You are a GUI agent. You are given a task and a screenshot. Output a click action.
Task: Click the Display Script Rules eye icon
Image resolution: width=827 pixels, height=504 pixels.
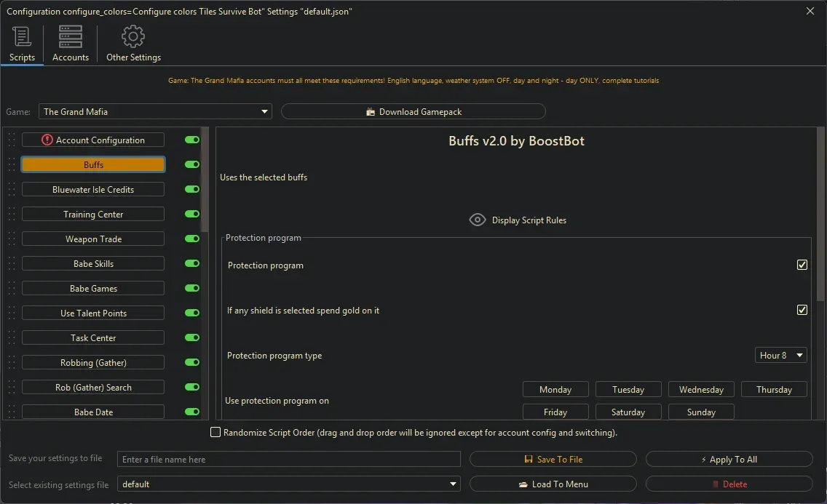click(x=478, y=220)
